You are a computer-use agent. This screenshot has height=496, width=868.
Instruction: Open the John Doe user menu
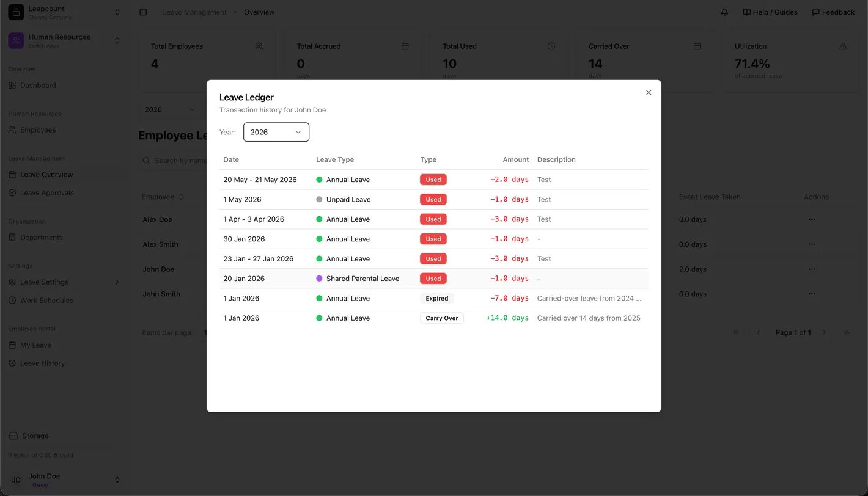coord(64,480)
